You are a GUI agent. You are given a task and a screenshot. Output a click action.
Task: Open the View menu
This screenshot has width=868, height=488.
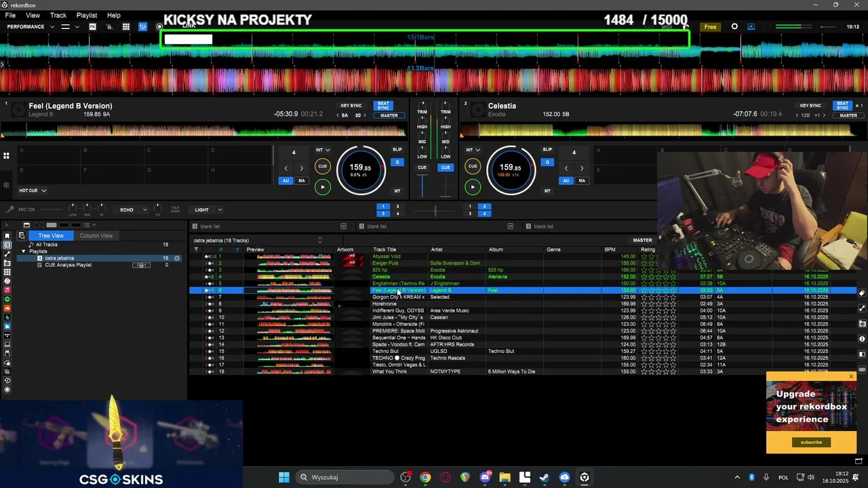(x=33, y=15)
